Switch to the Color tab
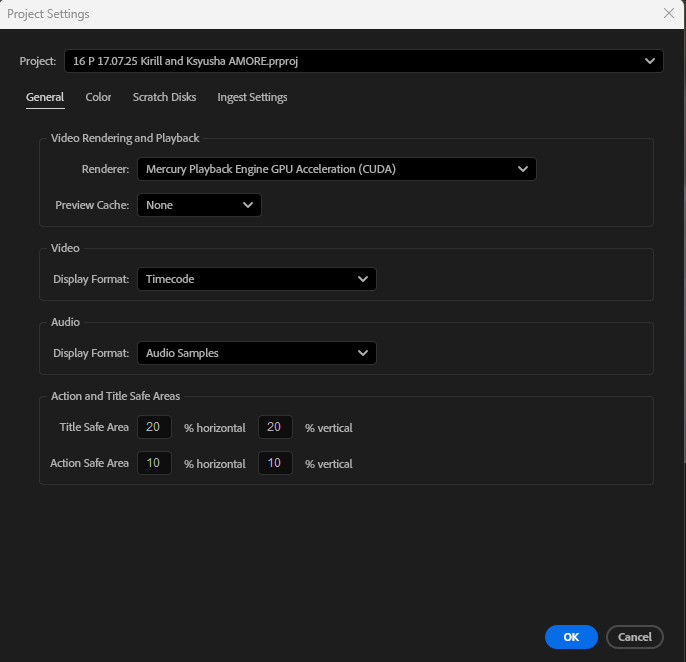Image resolution: width=686 pixels, height=662 pixels. point(98,97)
